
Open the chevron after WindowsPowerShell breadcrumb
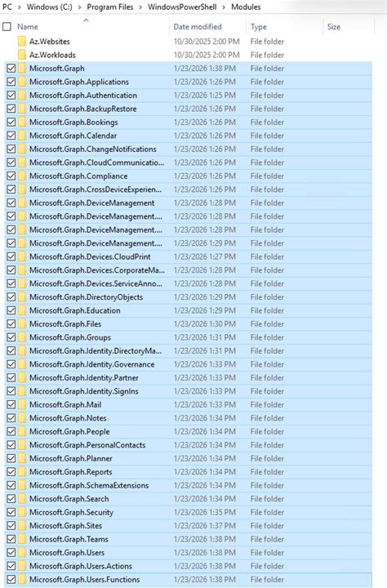click(224, 7)
